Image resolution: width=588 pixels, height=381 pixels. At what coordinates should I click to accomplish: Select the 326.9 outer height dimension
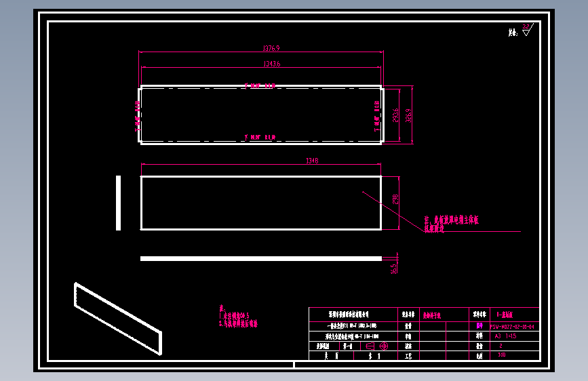pyautogui.click(x=408, y=115)
